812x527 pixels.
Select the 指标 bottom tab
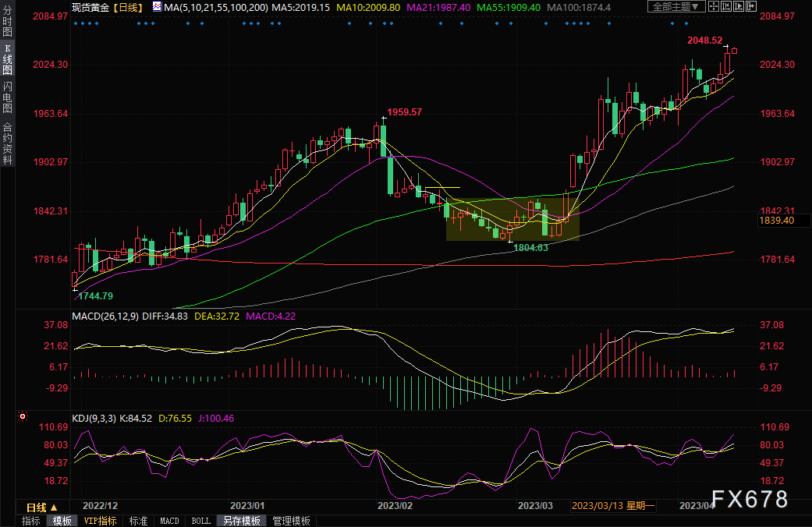[31, 521]
